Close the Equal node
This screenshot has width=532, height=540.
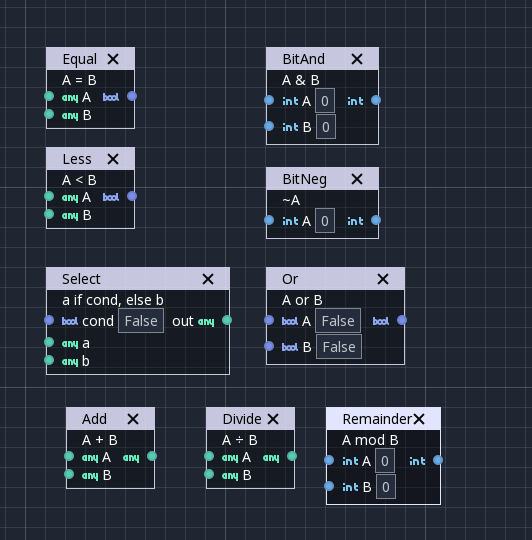pyautogui.click(x=113, y=59)
